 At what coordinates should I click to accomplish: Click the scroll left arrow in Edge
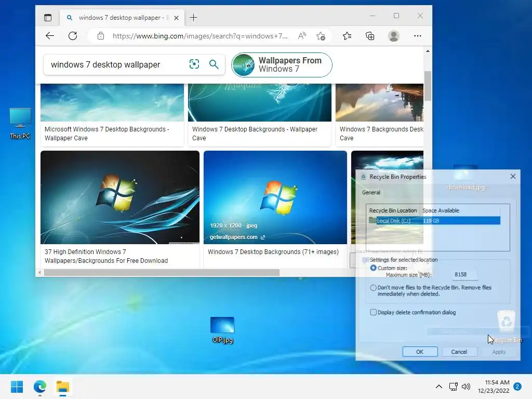click(x=39, y=272)
